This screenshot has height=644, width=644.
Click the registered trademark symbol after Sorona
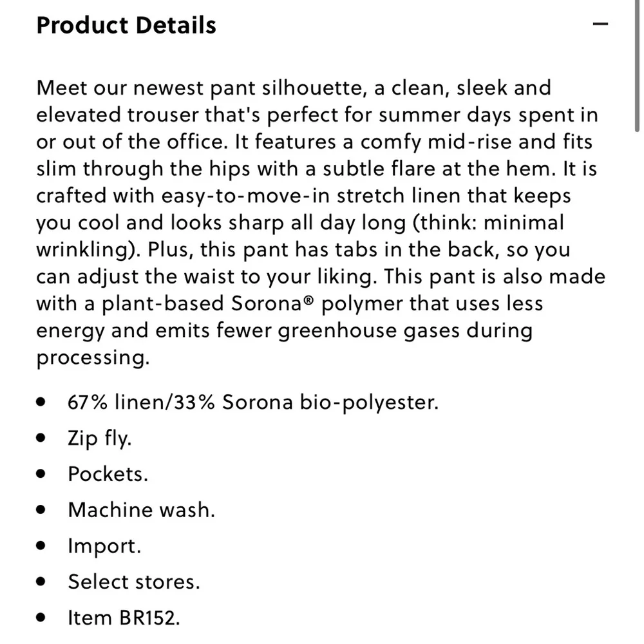[x=309, y=299]
